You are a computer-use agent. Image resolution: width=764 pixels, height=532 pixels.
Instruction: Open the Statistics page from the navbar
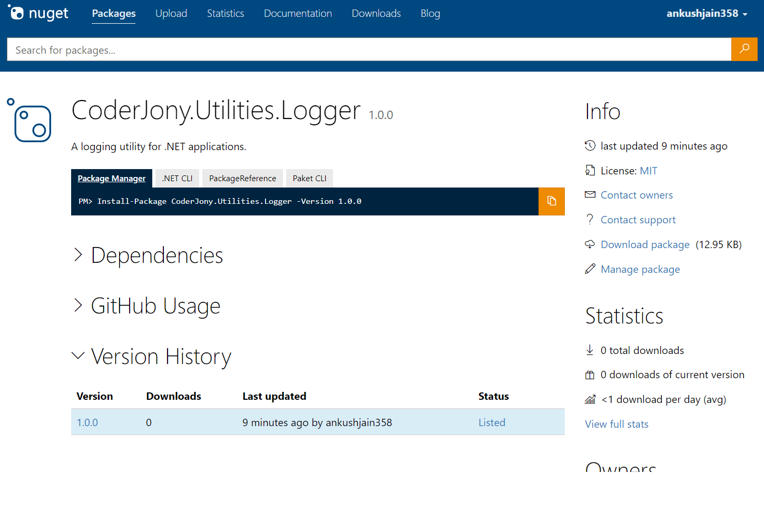click(x=226, y=13)
